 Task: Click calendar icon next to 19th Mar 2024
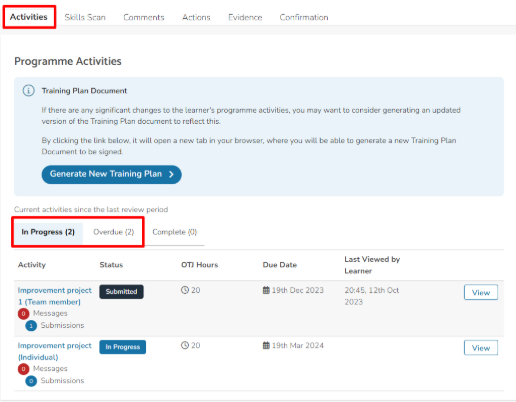point(266,345)
